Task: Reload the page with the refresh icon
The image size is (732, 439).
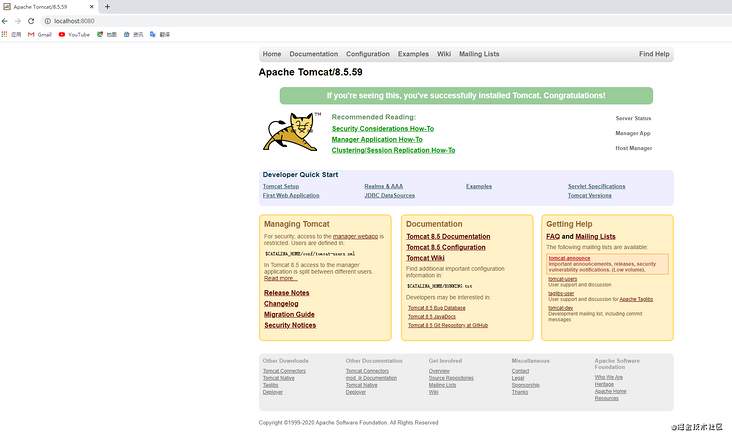Action: coord(31,20)
